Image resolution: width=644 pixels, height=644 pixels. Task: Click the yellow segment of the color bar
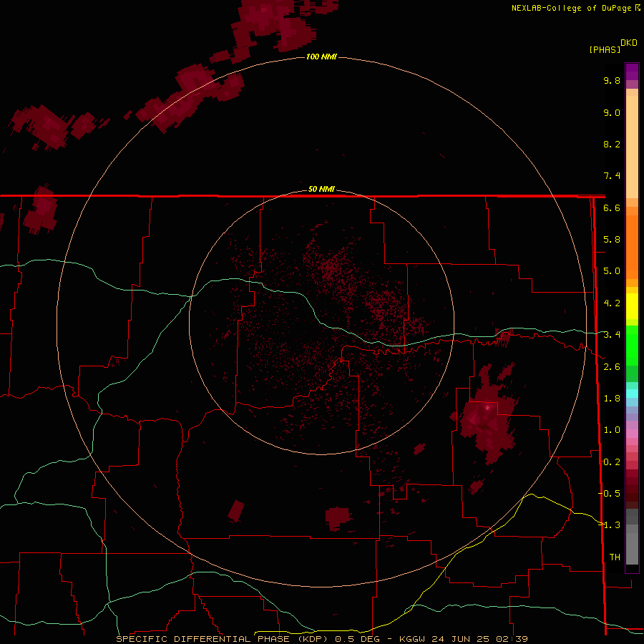coord(632,306)
